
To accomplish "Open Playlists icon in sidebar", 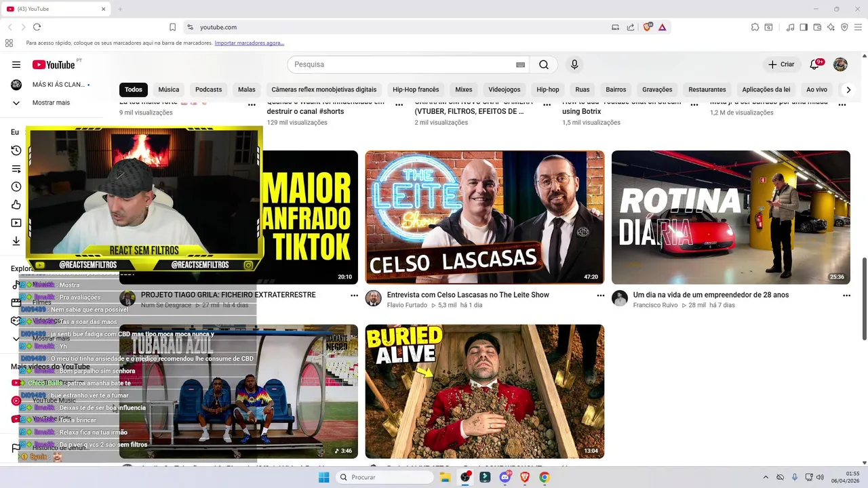I will (16, 169).
